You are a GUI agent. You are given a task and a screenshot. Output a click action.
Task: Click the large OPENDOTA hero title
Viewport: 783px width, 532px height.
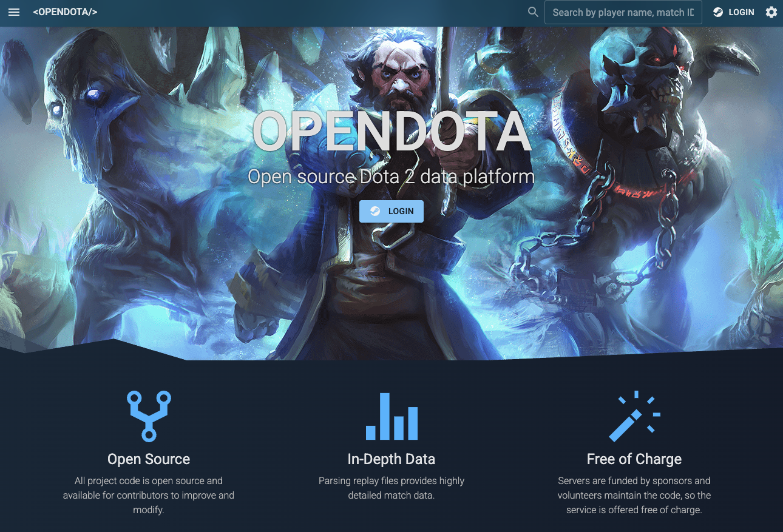[391, 132]
